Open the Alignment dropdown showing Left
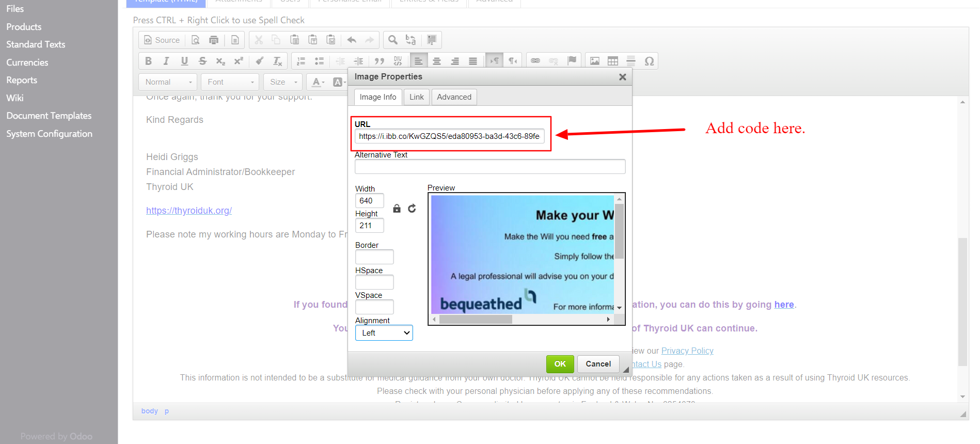The height and width of the screenshot is (444, 980). pos(384,333)
